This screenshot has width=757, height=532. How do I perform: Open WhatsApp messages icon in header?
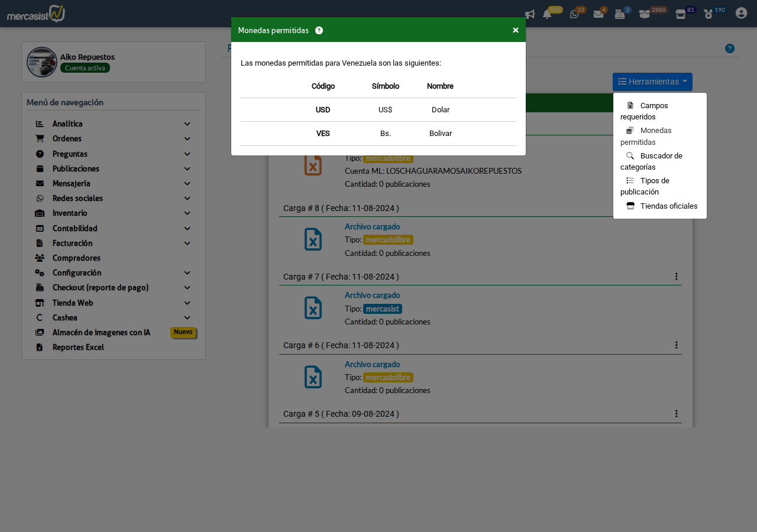coord(574,14)
